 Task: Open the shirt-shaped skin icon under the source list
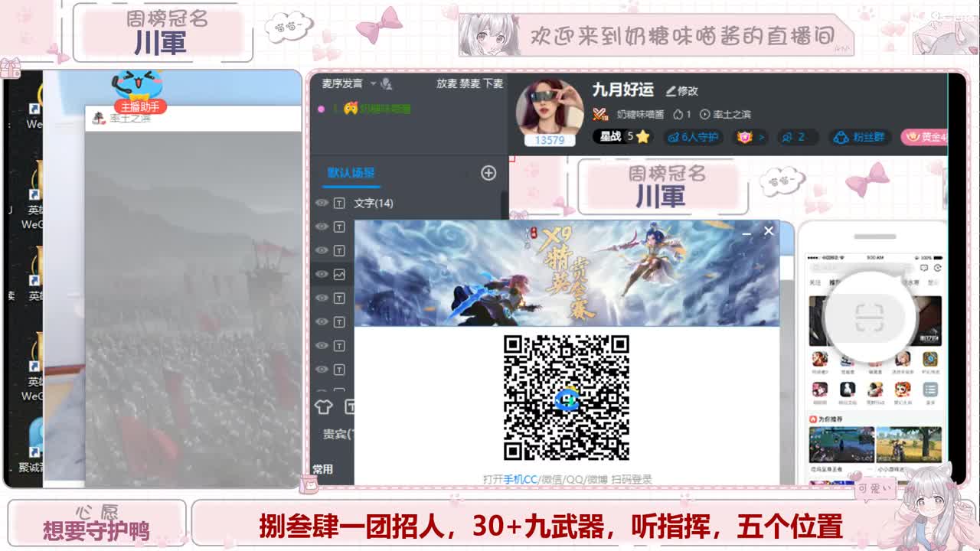tap(323, 406)
